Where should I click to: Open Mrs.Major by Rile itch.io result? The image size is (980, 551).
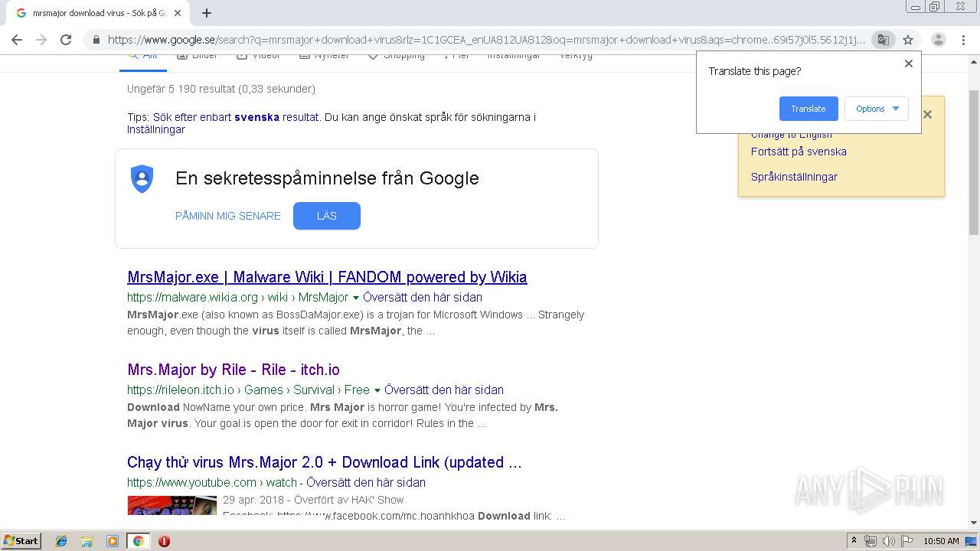(x=234, y=370)
